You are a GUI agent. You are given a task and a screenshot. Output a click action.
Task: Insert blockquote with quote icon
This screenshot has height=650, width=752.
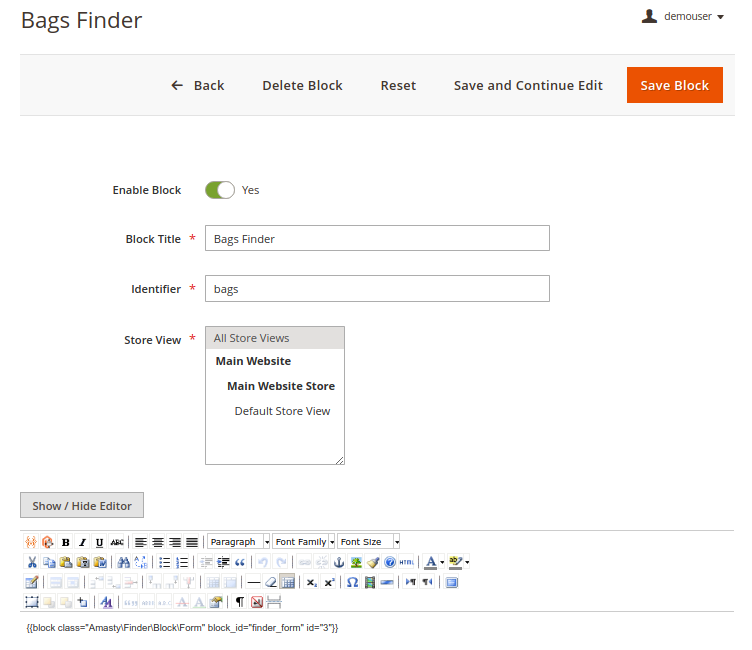point(240,562)
